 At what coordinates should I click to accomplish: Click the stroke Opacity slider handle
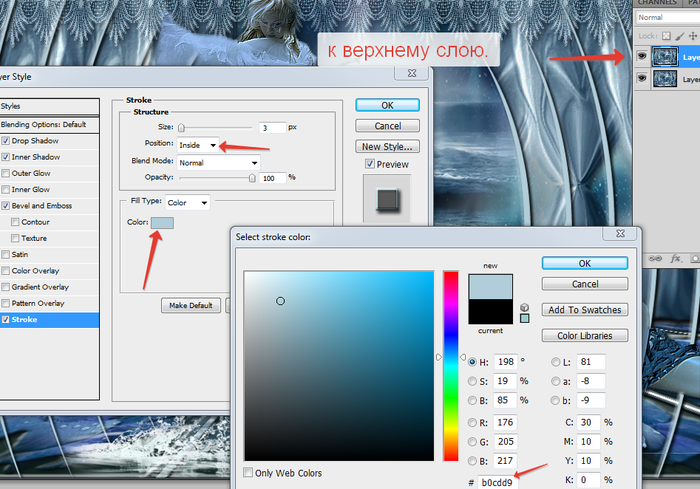point(252,178)
